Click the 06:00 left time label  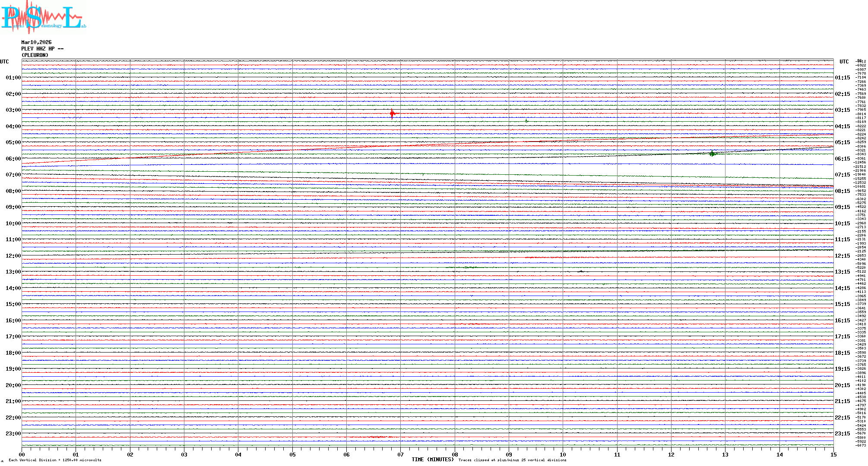(x=13, y=159)
